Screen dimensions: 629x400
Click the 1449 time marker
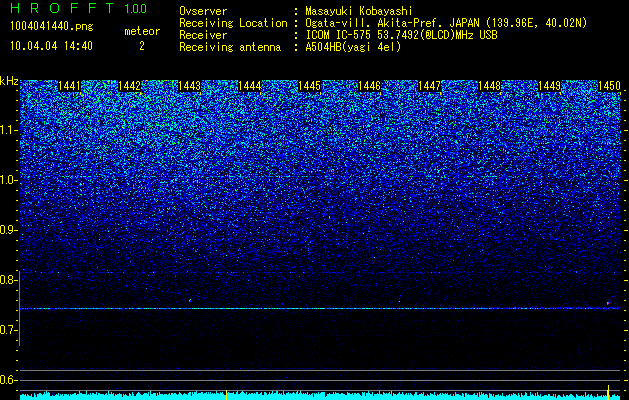coord(550,86)
